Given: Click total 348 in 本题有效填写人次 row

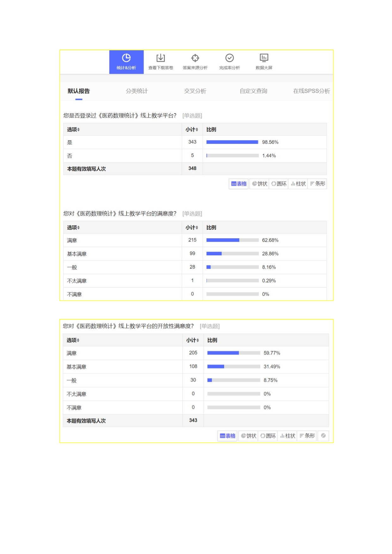Looking at the screenshot, I should tap(192, 168).
